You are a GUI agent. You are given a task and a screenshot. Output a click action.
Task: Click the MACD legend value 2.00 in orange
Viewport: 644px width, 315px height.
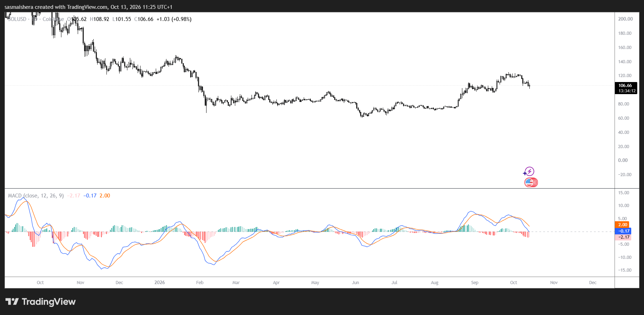coord(105,196)
